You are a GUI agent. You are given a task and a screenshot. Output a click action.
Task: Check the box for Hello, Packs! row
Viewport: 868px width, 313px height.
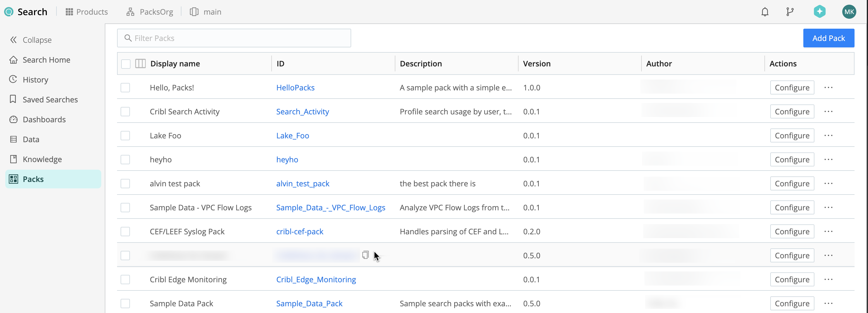point(125,87)
